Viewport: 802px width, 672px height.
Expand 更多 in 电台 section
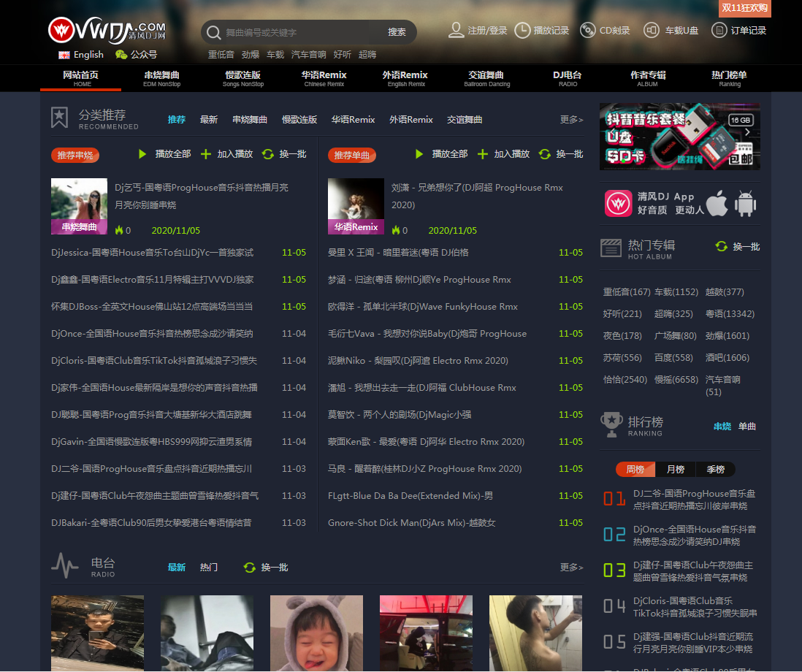pyautogui.click(x=571, y=568)
